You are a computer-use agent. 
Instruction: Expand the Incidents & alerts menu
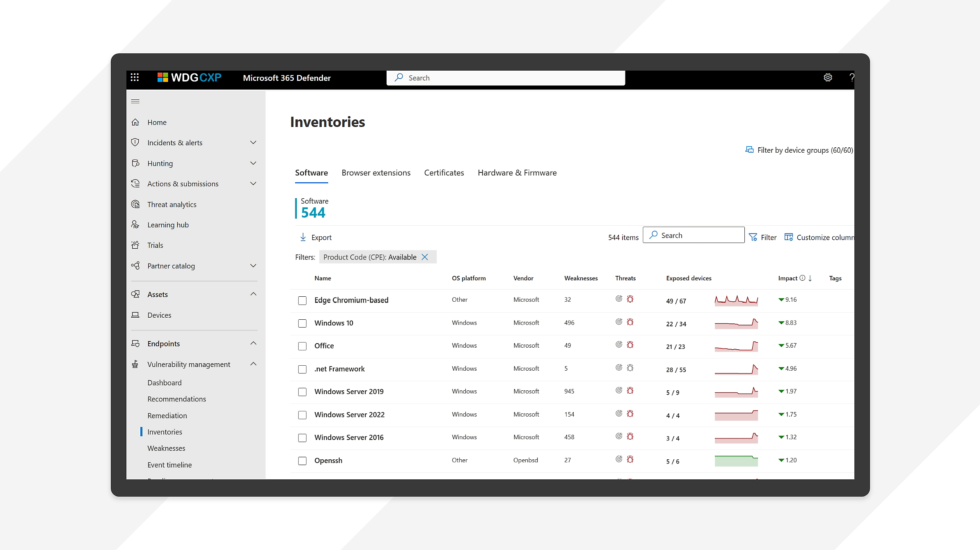(253, 142)
